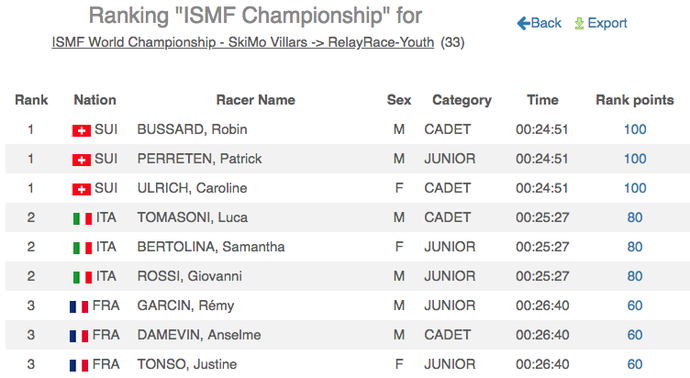Click the Rank points column header
Image resolution: width=690 pixels, height=378 pixels.
pos(635,100)
